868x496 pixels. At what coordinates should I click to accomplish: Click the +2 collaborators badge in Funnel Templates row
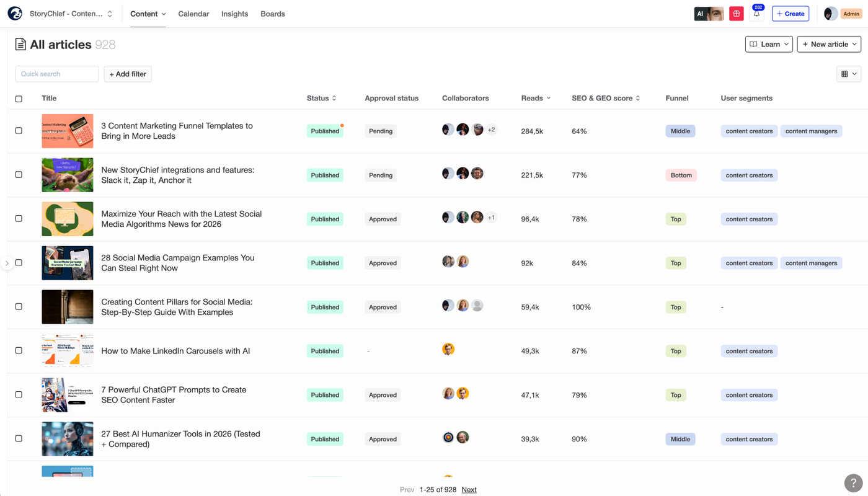[x=491, y=130]
